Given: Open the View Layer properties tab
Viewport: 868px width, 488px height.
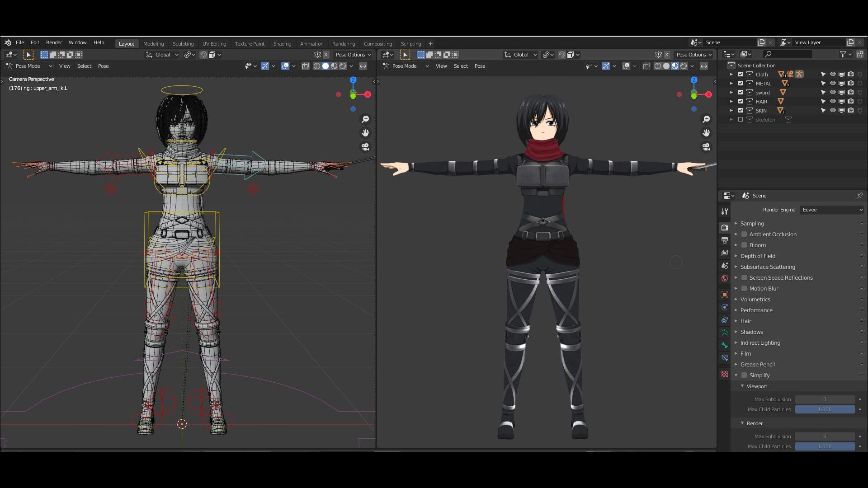Looking at the screenshot, I should coord(725,253).
